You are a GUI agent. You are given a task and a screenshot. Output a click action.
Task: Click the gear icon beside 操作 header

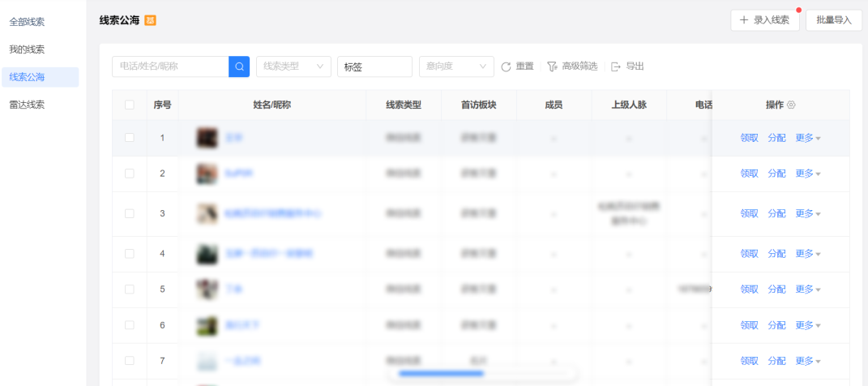(791, 105)
